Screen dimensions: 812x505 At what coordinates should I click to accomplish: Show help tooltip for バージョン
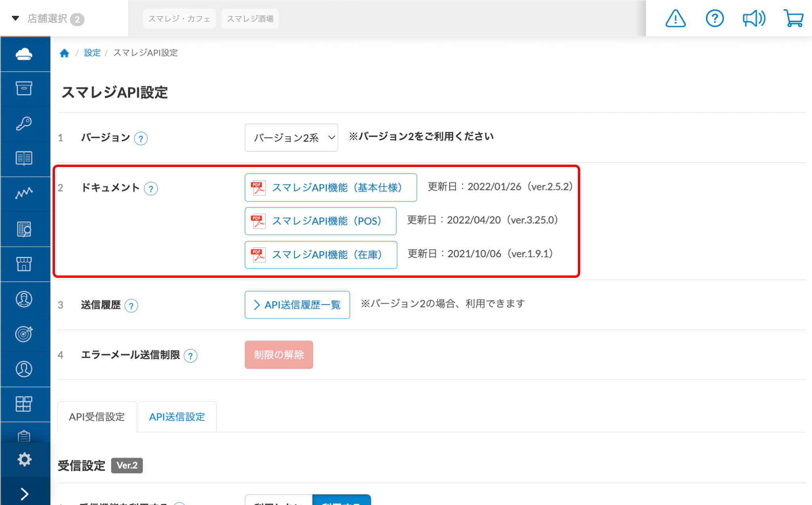point(141,139)
